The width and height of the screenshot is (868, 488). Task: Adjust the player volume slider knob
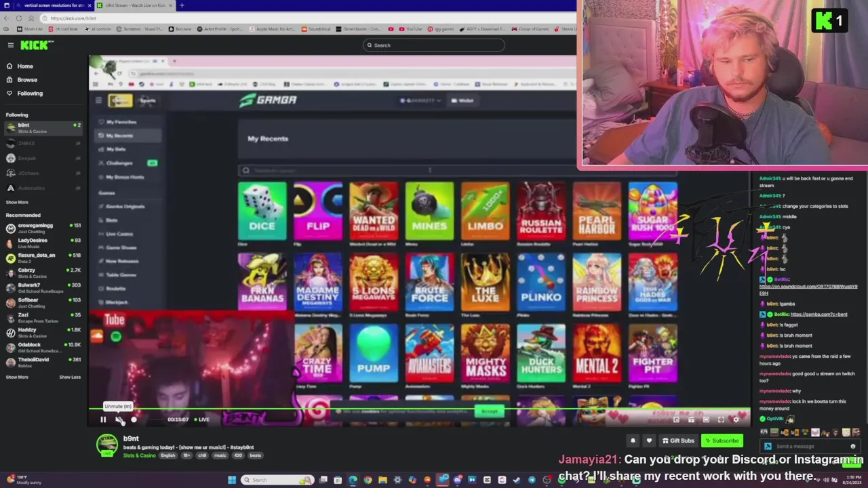(134, 420)
